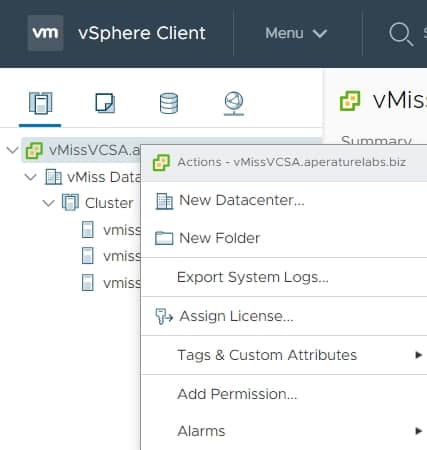Open the Menu dropdown

[296, 33]
